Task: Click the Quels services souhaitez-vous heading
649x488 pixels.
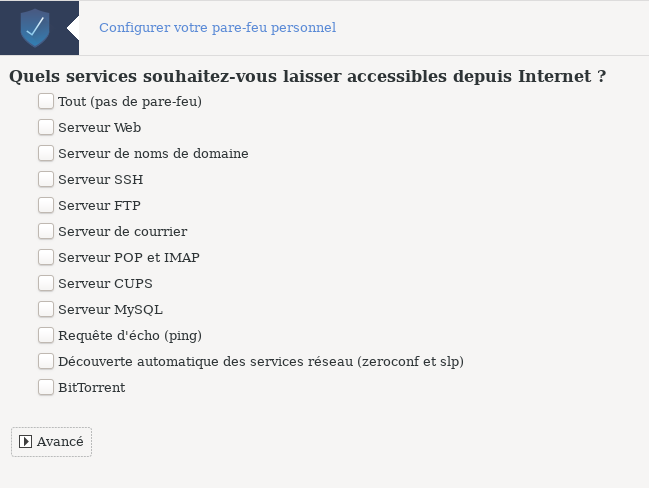Action: click(x=308, y=77)
